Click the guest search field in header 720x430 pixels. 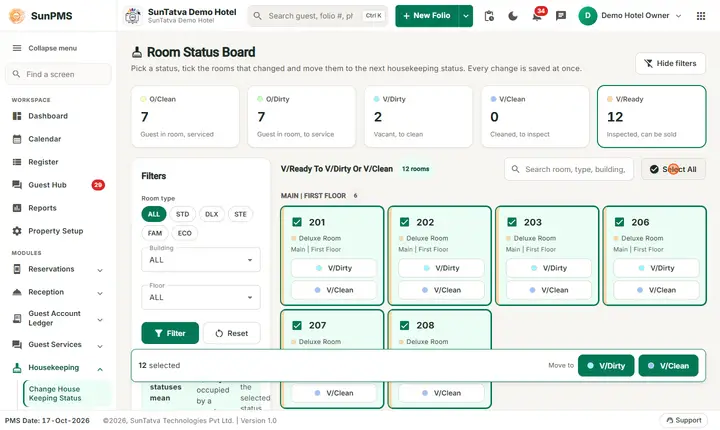pos(318,16)
